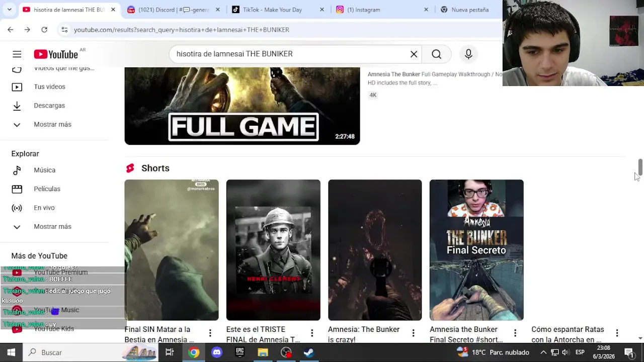Open Windows Start menu
Viewport: 644px width, 362px height.
[x=11, y=352]
